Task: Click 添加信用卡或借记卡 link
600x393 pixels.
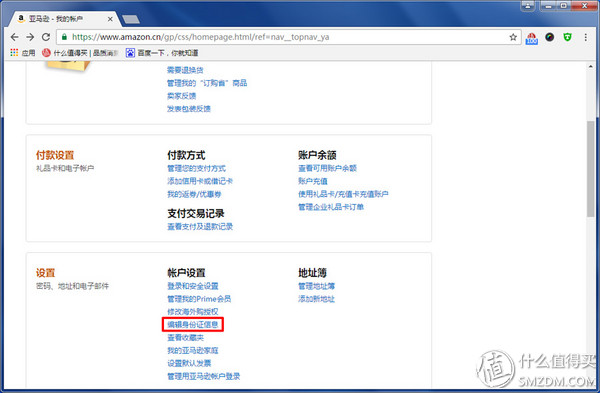Action: pyautogui.click(x=200, y=181)
